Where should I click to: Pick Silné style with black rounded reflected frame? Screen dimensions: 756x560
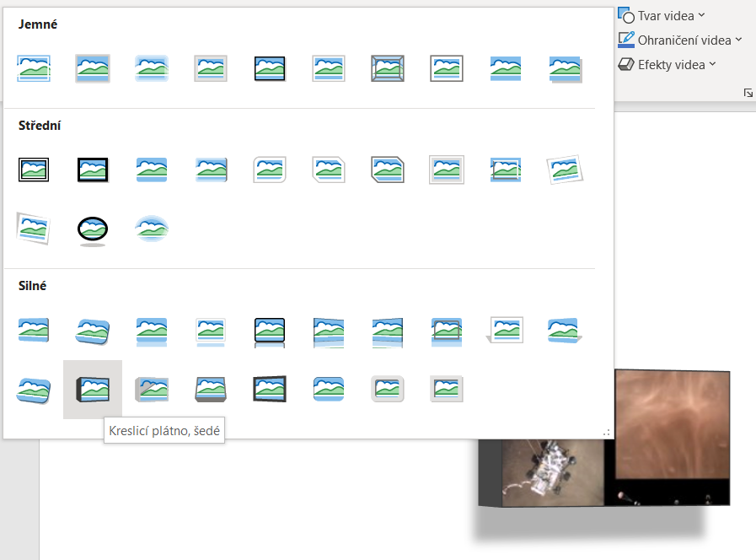270,330
